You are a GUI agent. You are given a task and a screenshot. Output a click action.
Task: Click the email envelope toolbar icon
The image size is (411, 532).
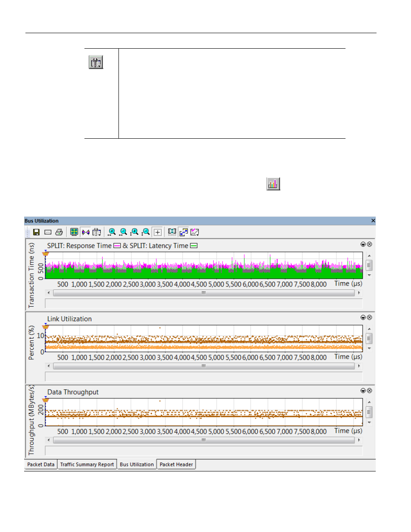coord(48,232)
